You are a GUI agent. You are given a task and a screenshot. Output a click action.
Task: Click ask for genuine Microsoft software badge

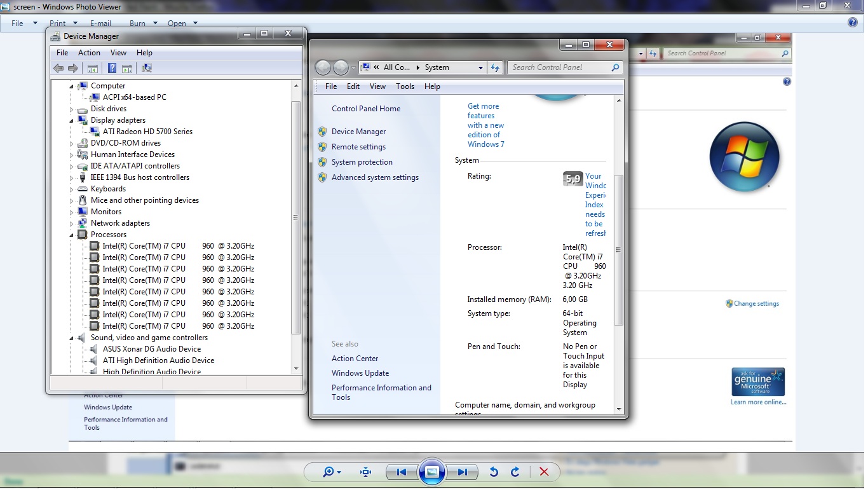click(758, 381)
